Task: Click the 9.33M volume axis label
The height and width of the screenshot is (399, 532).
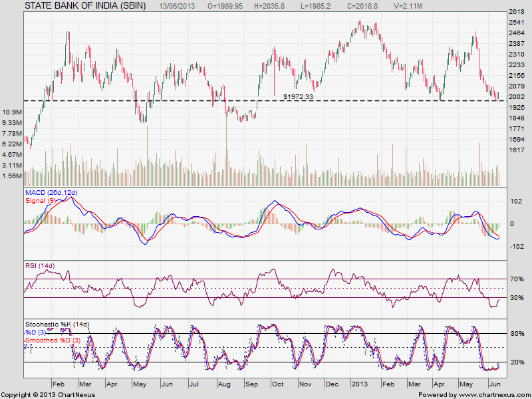Action: (x=12, y=122)
